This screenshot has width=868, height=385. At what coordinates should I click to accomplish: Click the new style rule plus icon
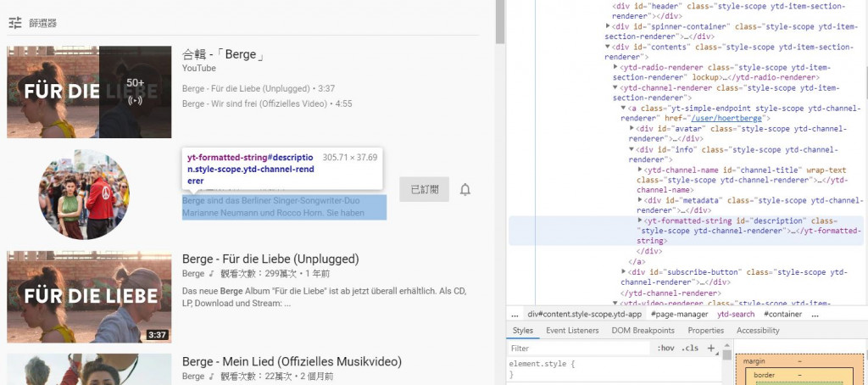click(x=711, y=349)
